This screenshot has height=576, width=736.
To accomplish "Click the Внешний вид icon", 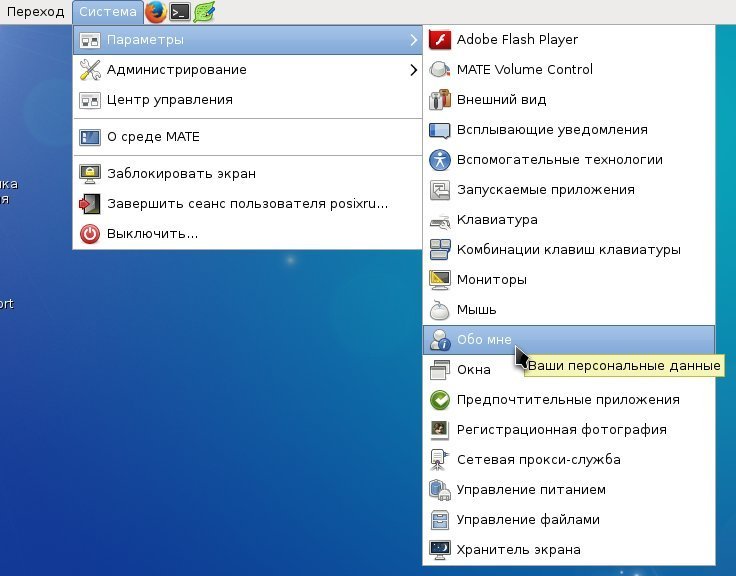I will click(440, 100).
